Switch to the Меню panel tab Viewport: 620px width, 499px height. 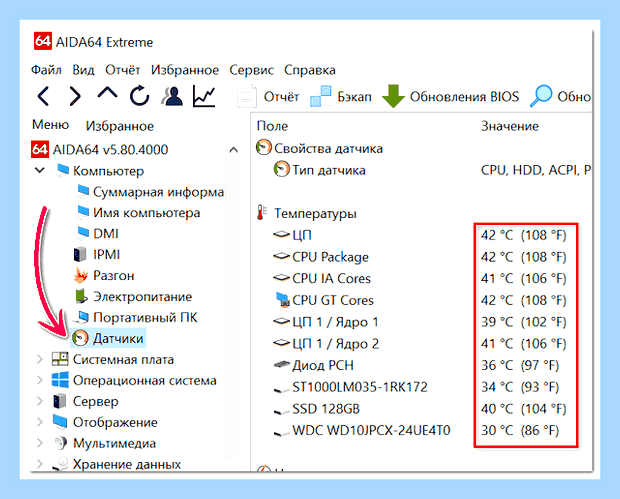[x=50, y=125]
